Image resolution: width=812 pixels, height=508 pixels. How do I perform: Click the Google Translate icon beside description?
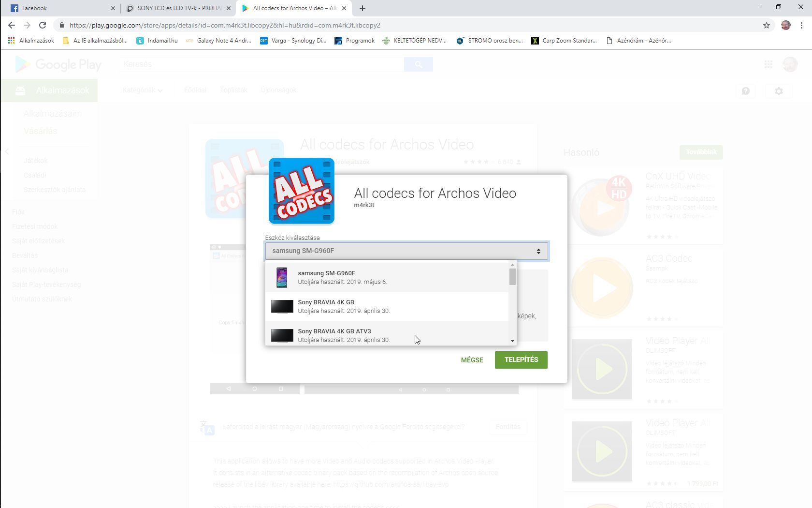coord(207,427)
